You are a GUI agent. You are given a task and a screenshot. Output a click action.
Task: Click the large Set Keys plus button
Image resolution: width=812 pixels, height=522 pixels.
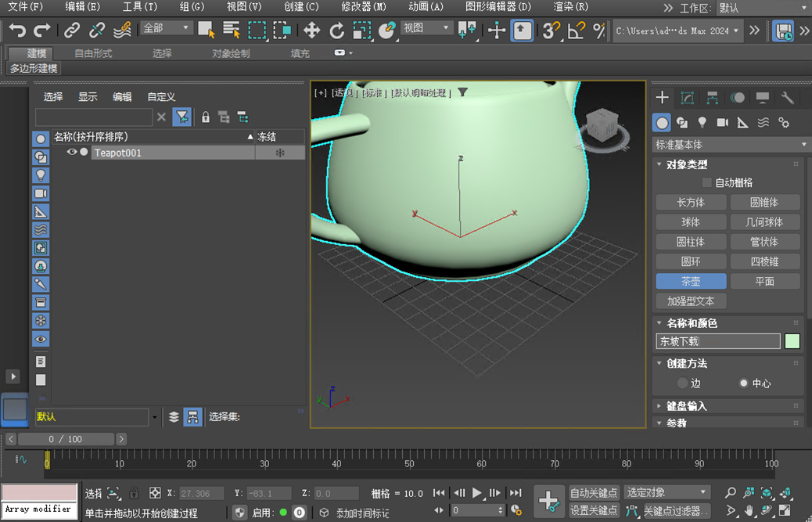coord(548,501)
